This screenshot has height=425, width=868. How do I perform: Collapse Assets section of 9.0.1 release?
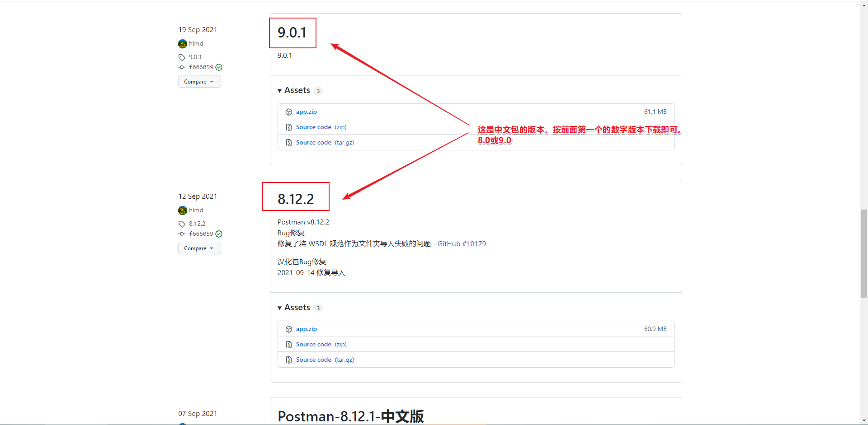pyautogui.click(x=294, y=90)
